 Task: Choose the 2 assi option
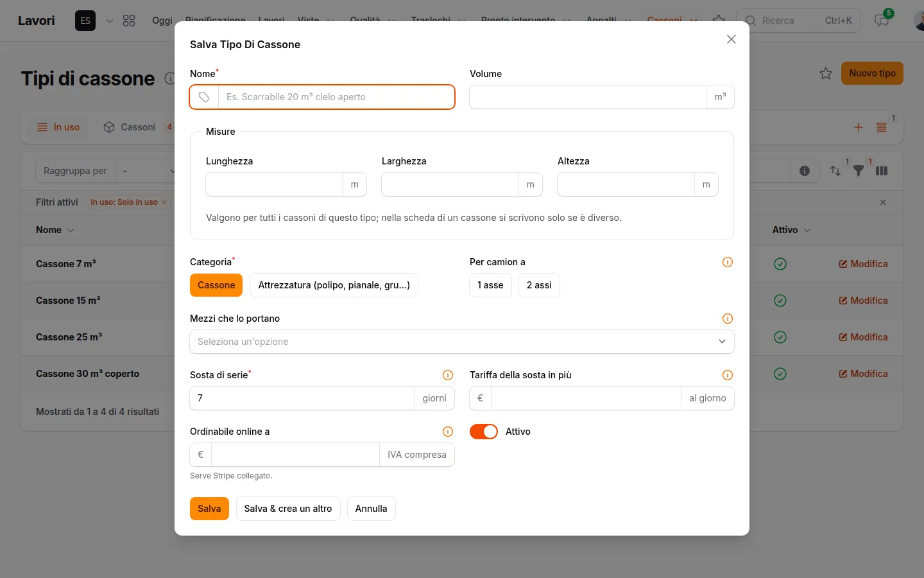[539, 285]
